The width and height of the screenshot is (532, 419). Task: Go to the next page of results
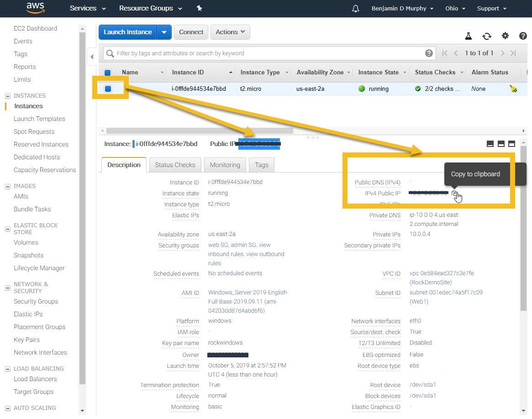(502, 53)
